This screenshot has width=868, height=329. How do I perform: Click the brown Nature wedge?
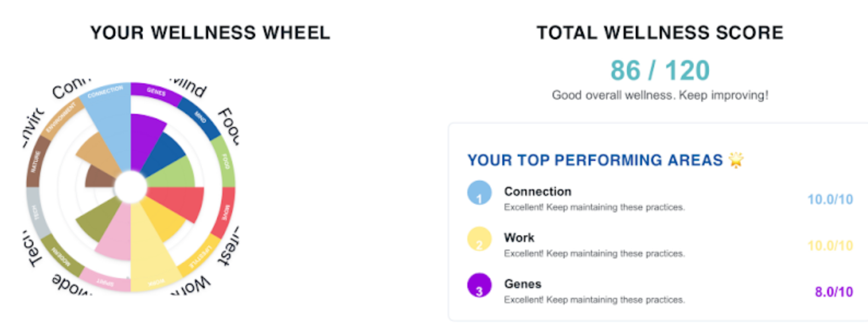coord(98,176)
